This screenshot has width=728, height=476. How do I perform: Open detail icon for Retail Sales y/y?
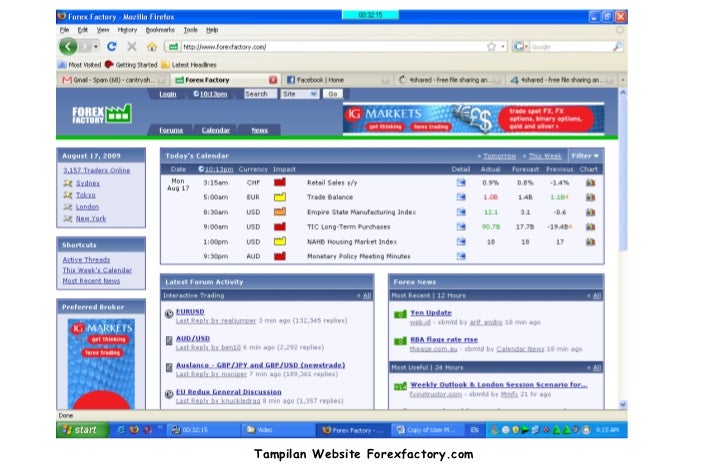tap(461, 183)
